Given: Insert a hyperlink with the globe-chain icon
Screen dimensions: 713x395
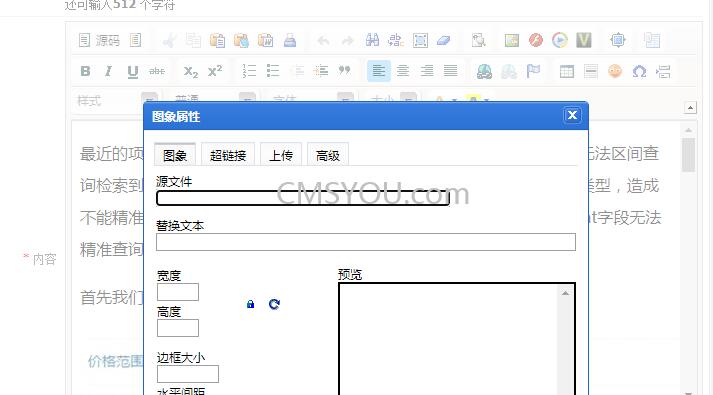Looking at the screenshot, I should click(484, 71).
